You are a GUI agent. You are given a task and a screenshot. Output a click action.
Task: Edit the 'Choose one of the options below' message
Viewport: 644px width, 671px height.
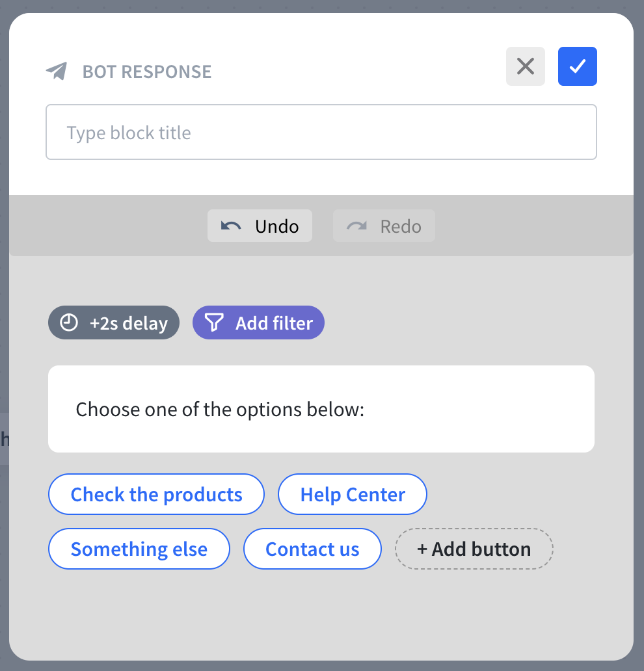321,409
